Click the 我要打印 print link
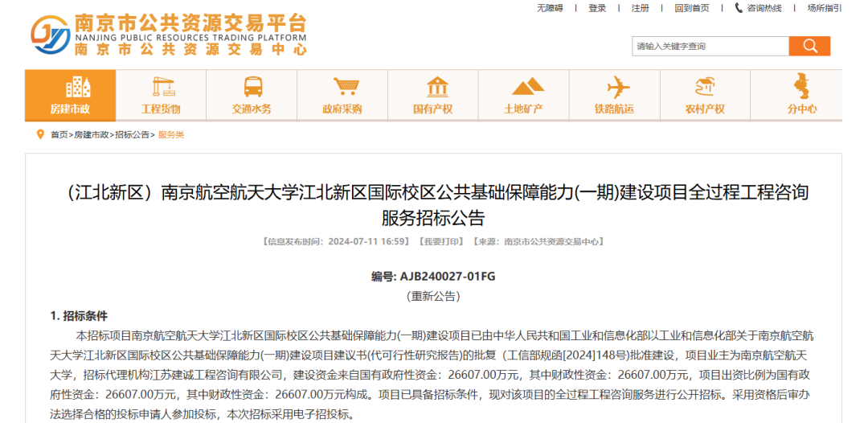Image resolution: width=868 pixels, height=423 pixels. click(442, 241)
